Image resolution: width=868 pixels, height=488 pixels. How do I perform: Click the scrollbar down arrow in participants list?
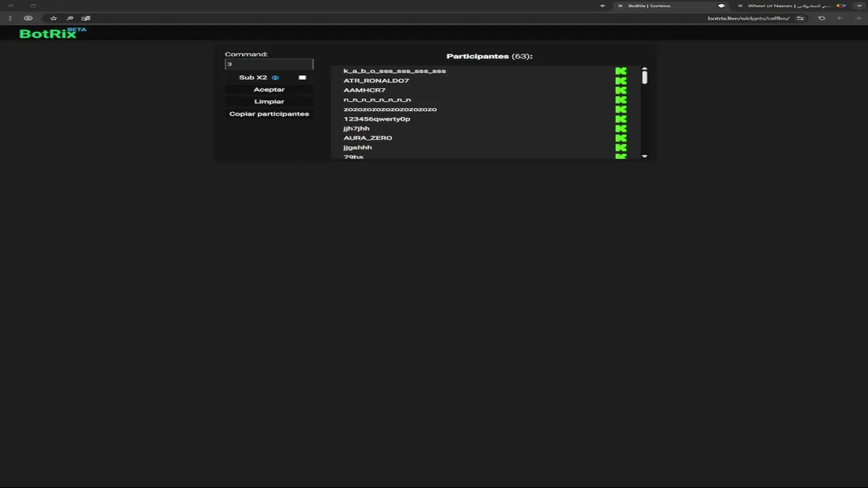click(644, 157)
